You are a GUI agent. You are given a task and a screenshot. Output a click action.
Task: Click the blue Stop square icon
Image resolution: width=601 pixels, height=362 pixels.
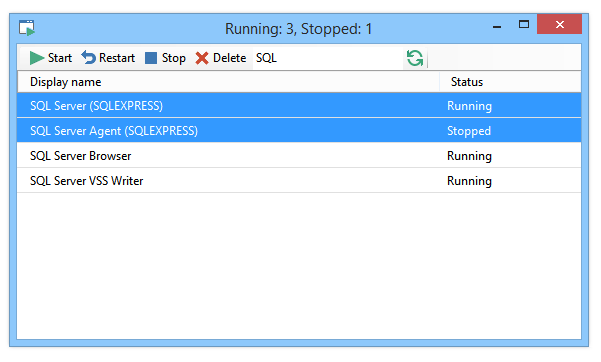[151, 58]
